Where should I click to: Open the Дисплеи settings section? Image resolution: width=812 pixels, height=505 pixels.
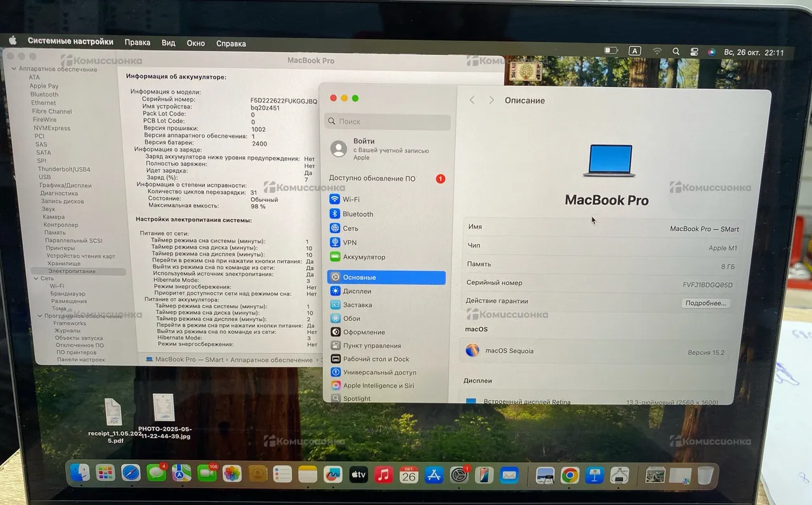pos(357,291)
